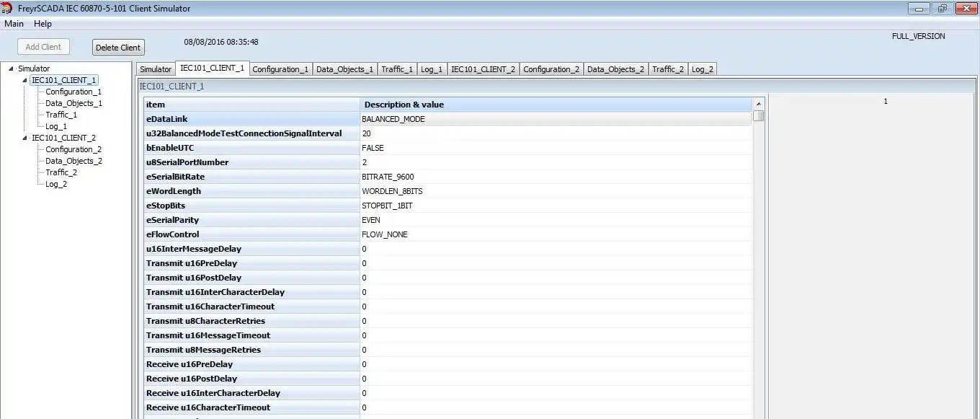The image size is (980, 419).
Task: Select the eDataLink row label
Action: tap(251, 119)
